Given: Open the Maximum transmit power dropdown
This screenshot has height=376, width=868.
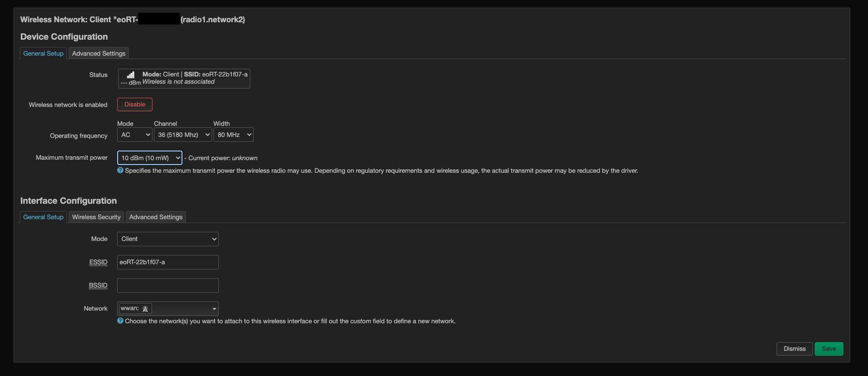Looking at the screenshot, I should (x=149, y=158).
